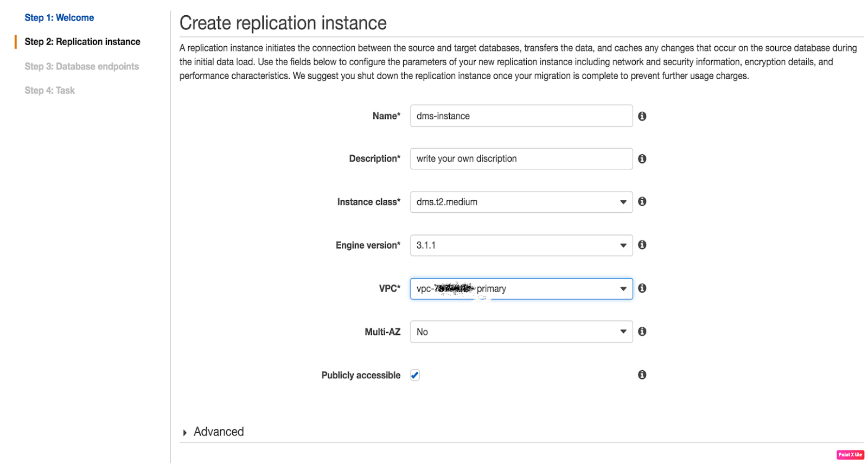Uncheck the Publicly accessible checkbox

415,375
